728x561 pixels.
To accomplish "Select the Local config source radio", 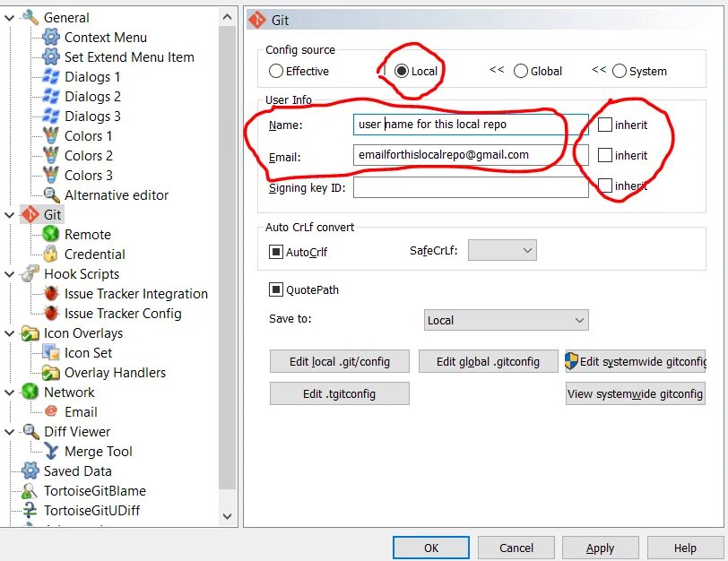I will (402, 71).
